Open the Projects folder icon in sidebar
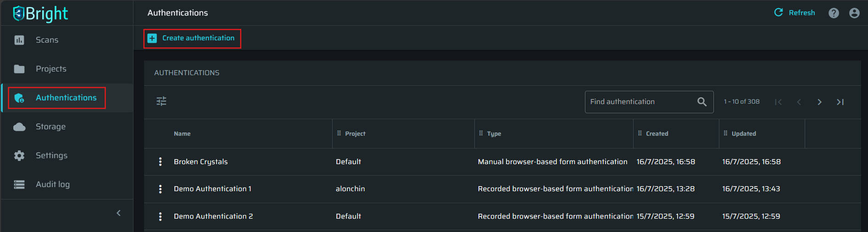 (x=19, y=69)
